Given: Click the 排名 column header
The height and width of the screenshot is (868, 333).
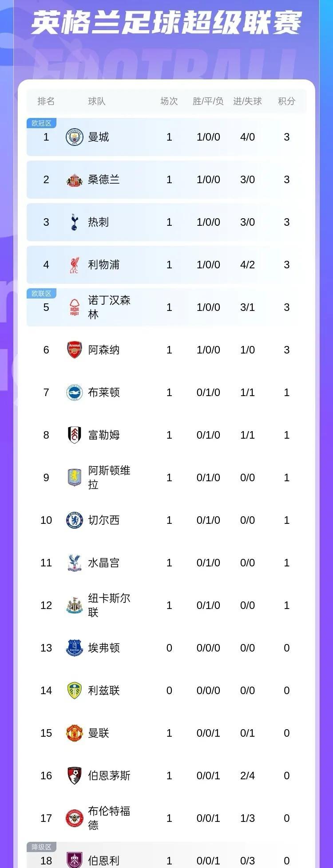Looking at the screenshot, I should coord(46,101).
